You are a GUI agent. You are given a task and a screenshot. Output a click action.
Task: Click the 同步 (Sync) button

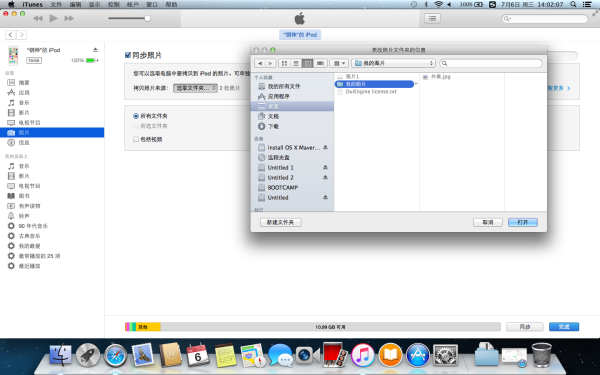525,327
